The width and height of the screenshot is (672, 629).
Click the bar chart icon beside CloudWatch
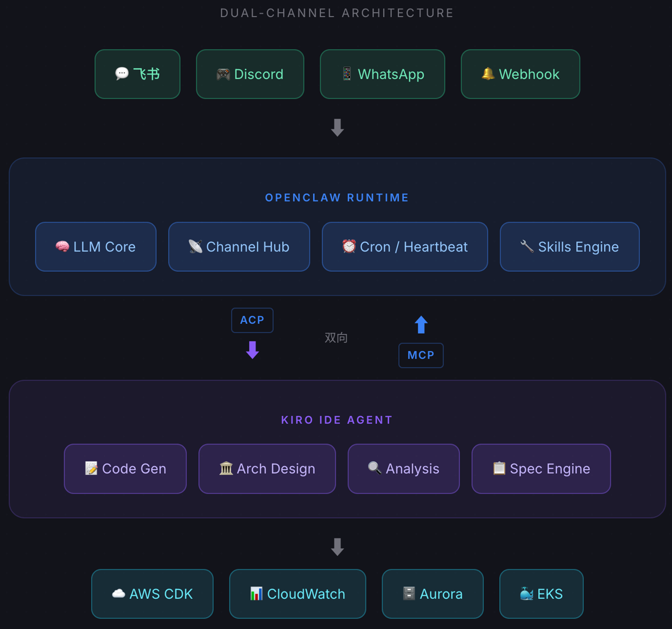click(x=256, y=594)
